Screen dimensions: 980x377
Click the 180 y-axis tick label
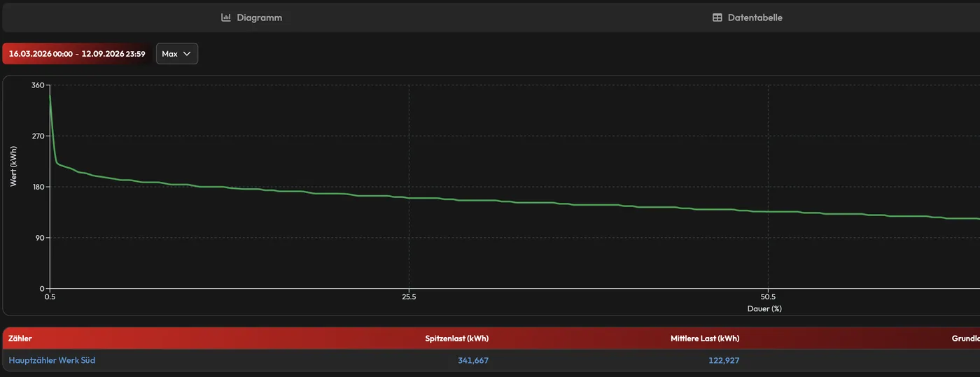(38, 187)
